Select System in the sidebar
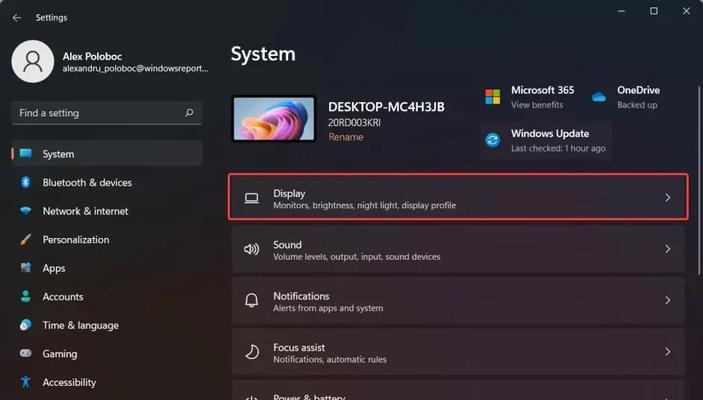Screen dimensions: 703x400 (x=107, y=154)
